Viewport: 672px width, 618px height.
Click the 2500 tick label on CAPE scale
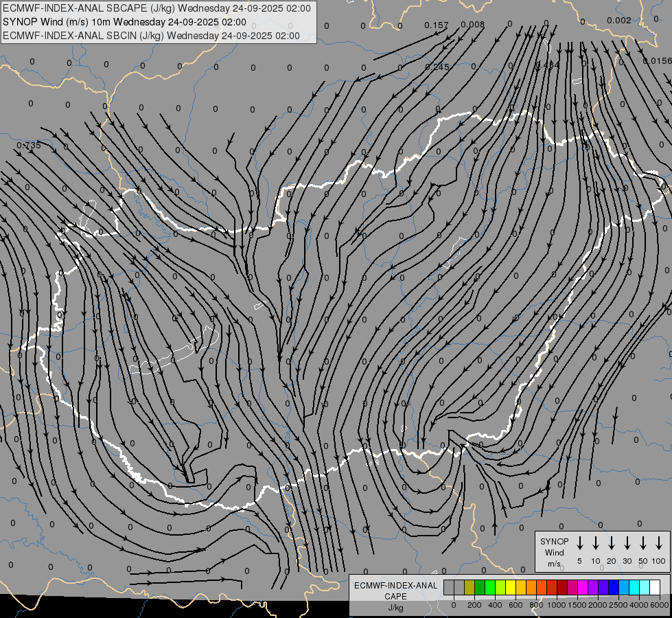pyautogui.click(x=618, y=605)
